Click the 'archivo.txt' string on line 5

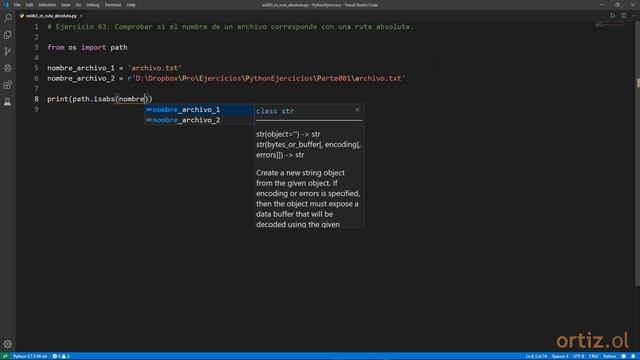(155, 68)
